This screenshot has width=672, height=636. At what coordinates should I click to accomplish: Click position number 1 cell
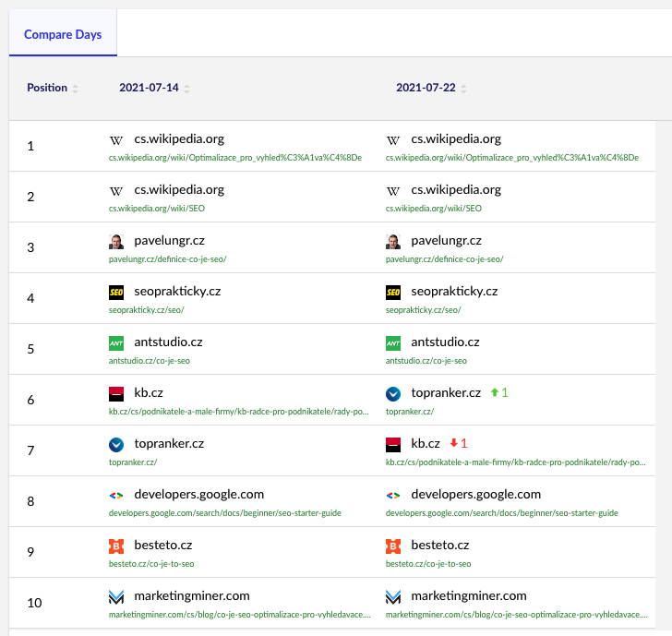click(x=30, y=146)
